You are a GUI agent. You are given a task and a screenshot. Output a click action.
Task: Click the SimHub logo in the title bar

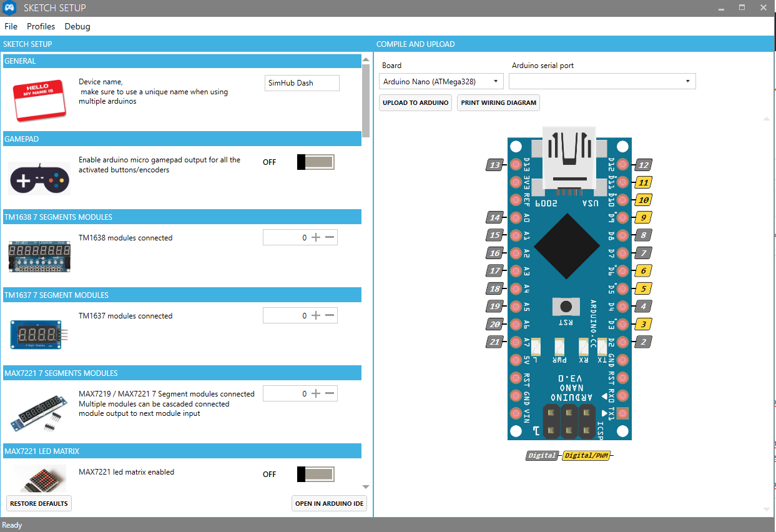pyautogui.click(x=9, y=7)
